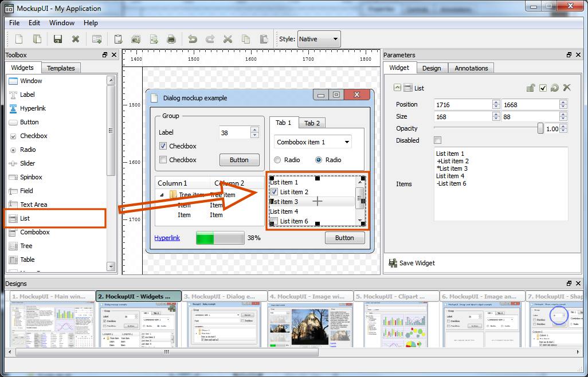588x377 pixels.
Task: Increase Size width value 168
Action: 496,114
